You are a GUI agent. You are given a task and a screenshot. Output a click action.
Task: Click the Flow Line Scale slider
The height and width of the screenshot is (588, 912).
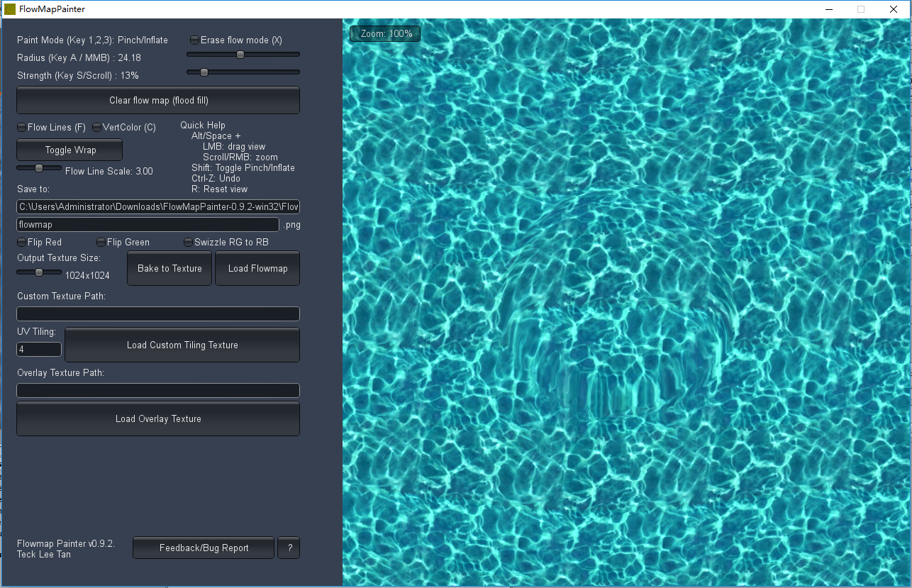(39, 168)
